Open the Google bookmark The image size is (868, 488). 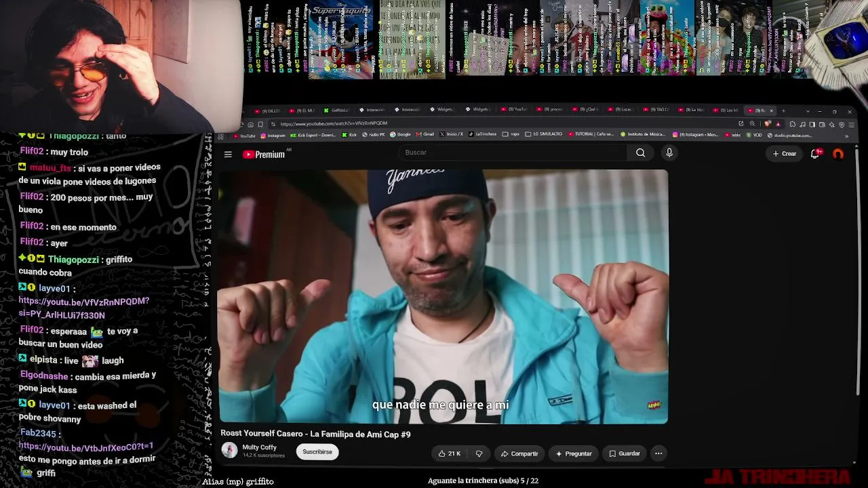point(400,135)
